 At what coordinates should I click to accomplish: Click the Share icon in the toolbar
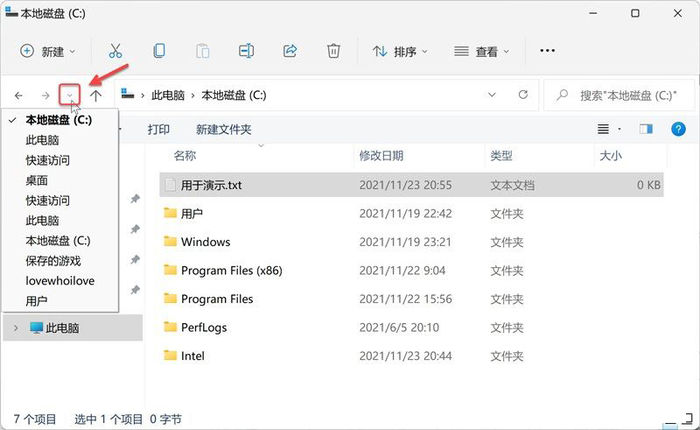click(291, 51)
